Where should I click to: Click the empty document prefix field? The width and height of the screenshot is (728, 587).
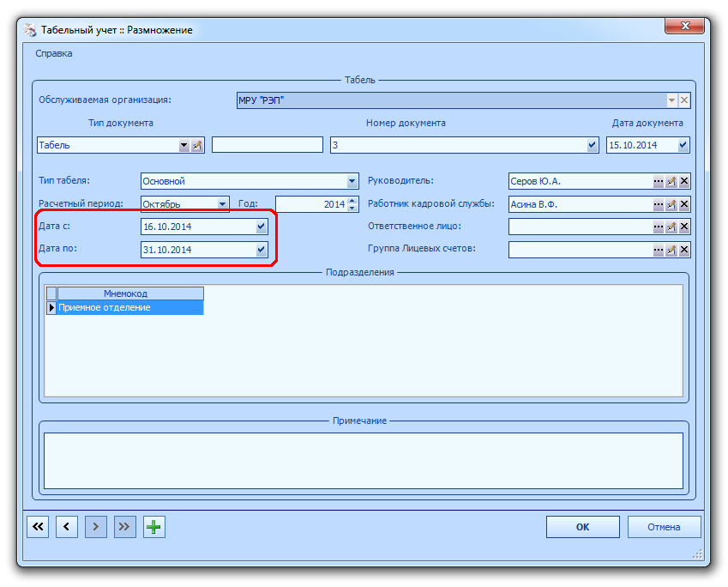[x=268, y=145]
